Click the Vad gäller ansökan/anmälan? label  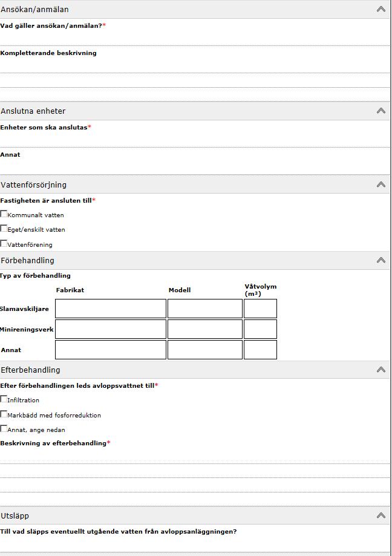pyautogui.click(x=51, y=25)
